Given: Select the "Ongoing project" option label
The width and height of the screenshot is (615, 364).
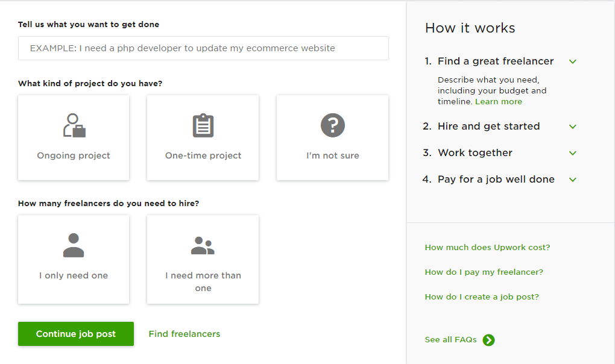Looking at the screenshot, I should pos(74,155).
